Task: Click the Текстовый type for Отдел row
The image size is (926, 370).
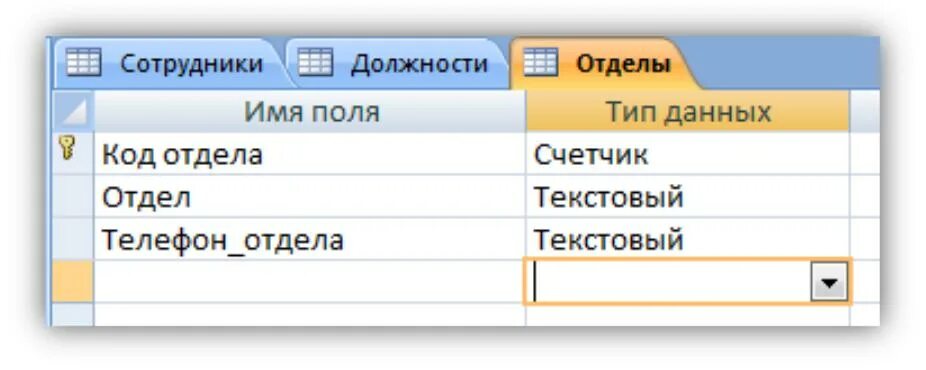Action: tap(687, 197)
